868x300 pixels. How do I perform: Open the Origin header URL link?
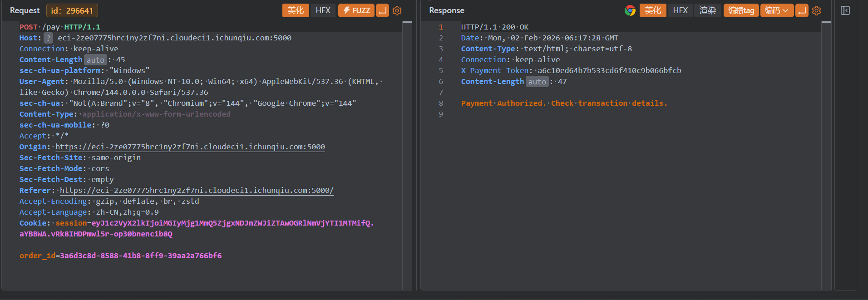tap(190, 147)
